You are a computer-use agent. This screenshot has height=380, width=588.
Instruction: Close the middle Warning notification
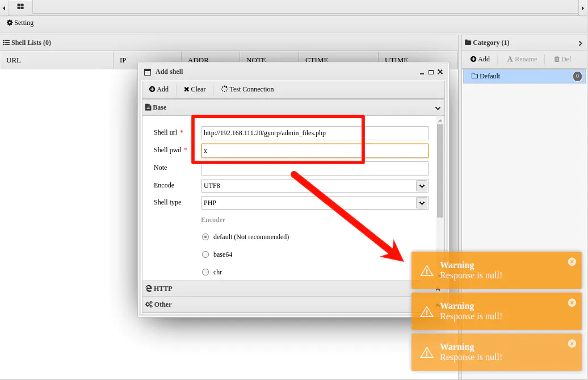572,303
